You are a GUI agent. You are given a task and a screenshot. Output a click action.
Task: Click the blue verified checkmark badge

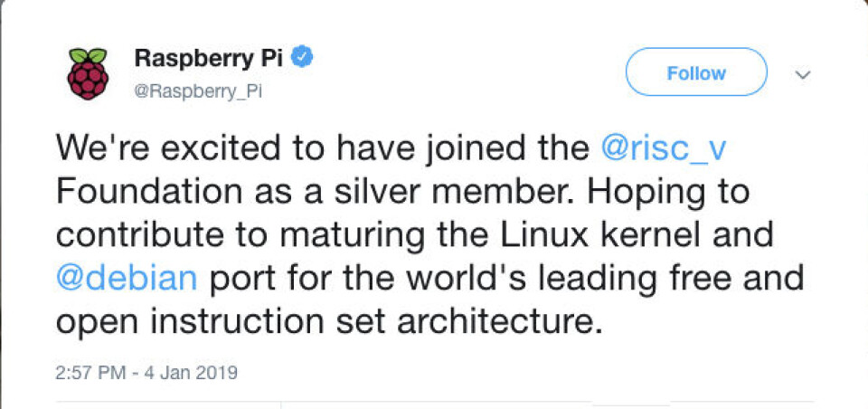(303, 58)
